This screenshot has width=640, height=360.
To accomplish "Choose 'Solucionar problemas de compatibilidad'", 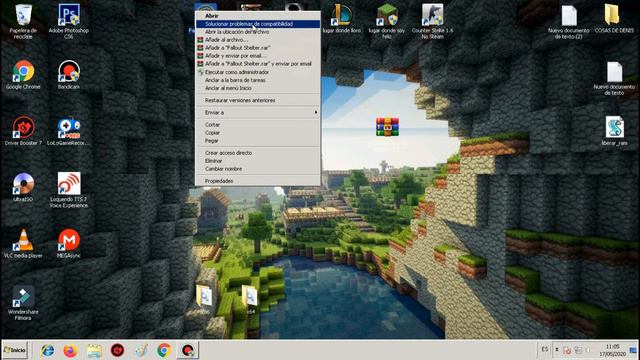I will coord(258,24).
